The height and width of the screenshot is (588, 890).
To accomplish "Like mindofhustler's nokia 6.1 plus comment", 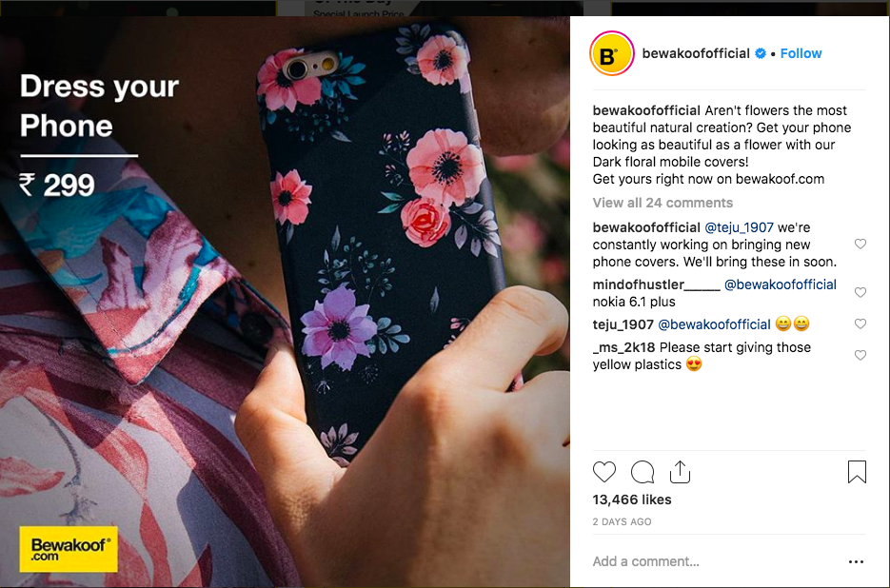I will 860,292.
